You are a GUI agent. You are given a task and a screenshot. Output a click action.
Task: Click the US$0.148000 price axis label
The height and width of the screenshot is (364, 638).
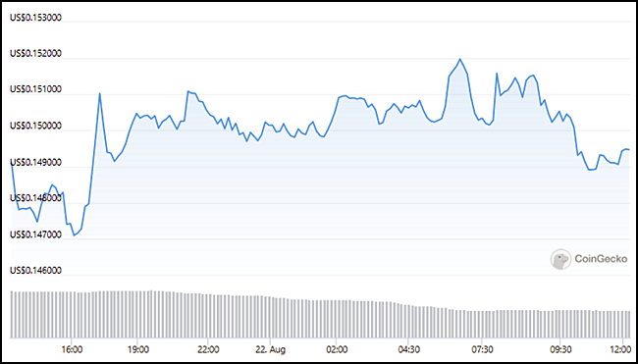pos(35,198)
